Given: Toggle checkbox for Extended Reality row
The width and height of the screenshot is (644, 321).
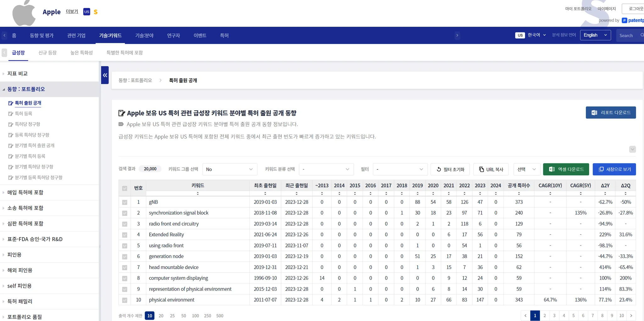Looking at the screenshot, I should pyautogui.click(x=125, y=235).
